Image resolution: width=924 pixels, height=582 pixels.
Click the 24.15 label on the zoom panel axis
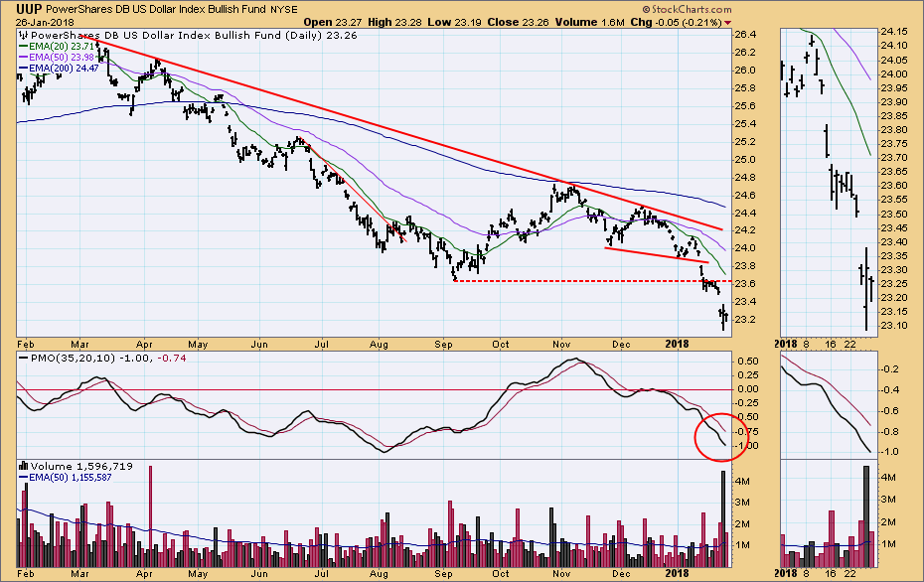pos(893,32)
